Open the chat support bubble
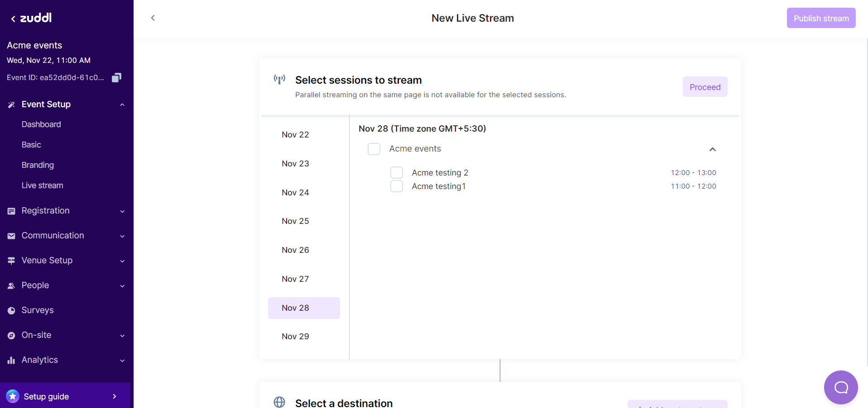The image size is (868, 408). (x=840, y=387)
